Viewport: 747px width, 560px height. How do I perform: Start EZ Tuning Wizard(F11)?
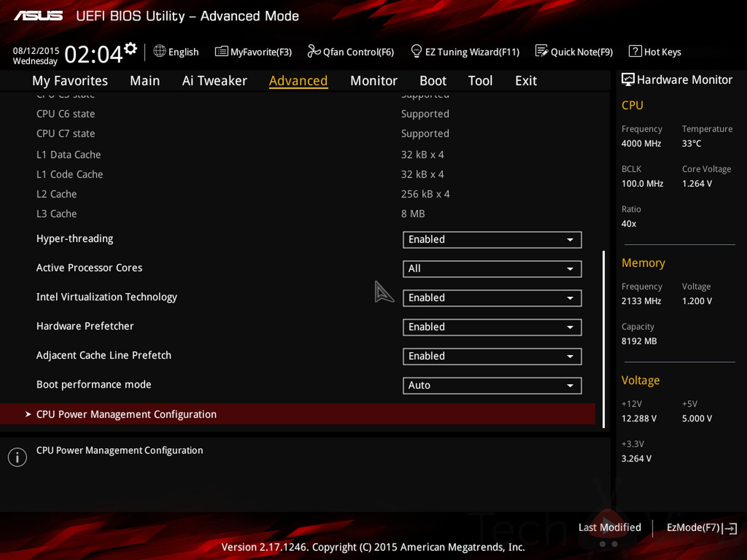[x=465, y=52]
